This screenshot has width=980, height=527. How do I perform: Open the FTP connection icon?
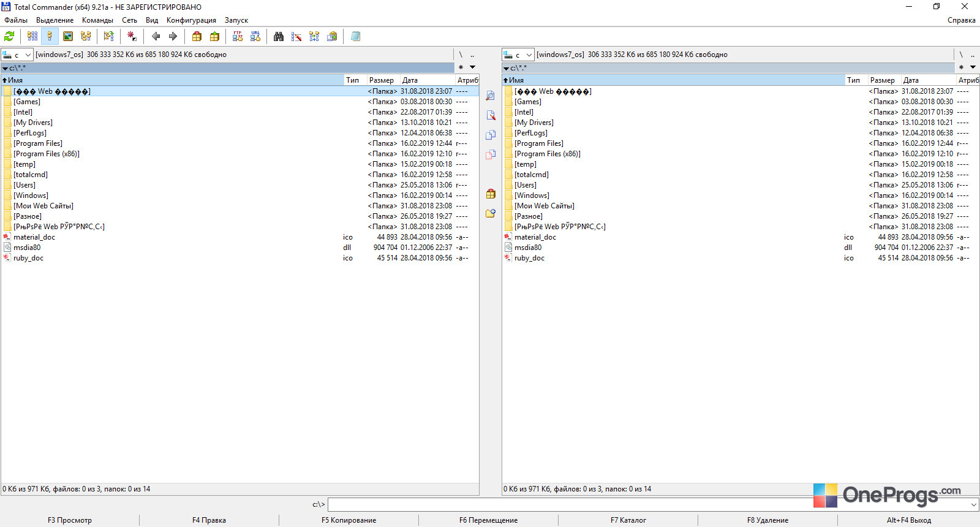(x=238, y=36)
